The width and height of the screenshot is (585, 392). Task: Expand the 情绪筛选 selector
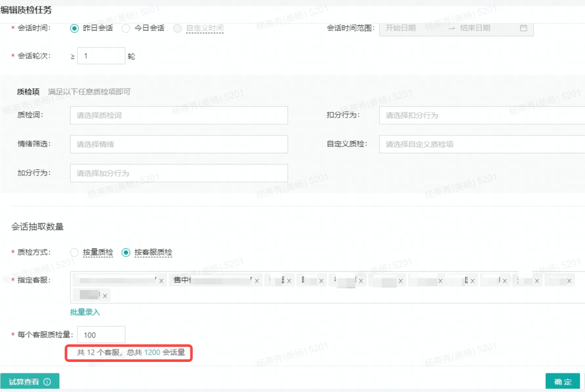179,144
